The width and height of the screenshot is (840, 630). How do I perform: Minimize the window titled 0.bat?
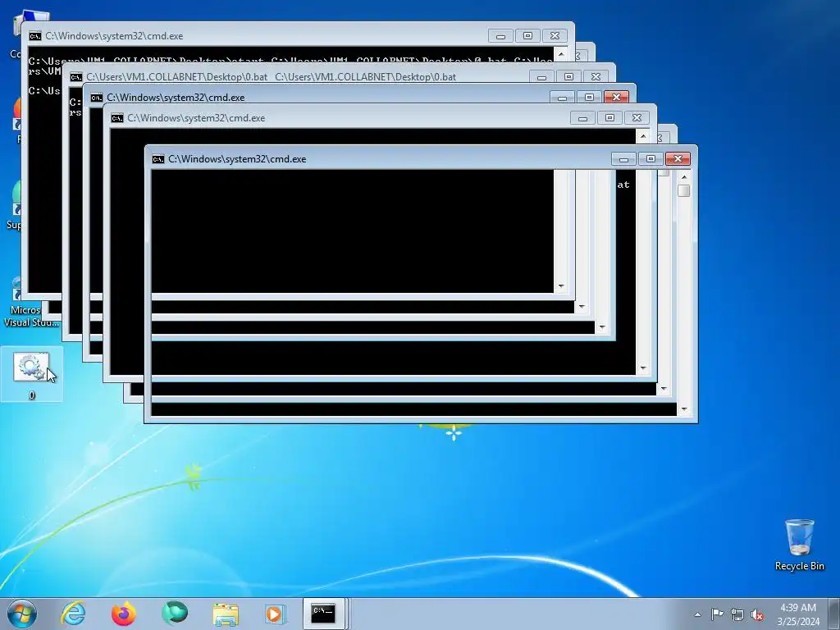click(x=541, y=77)
